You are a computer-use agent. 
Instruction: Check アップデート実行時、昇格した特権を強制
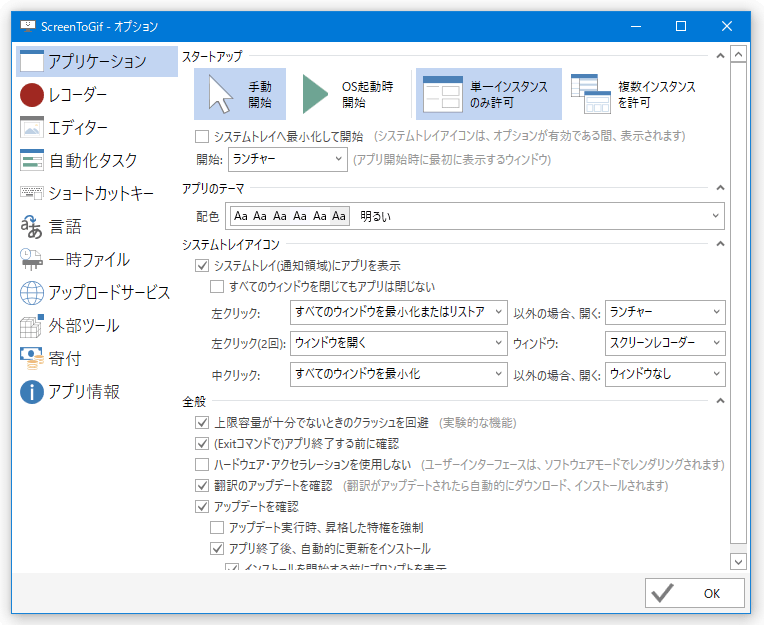[217, 528]
